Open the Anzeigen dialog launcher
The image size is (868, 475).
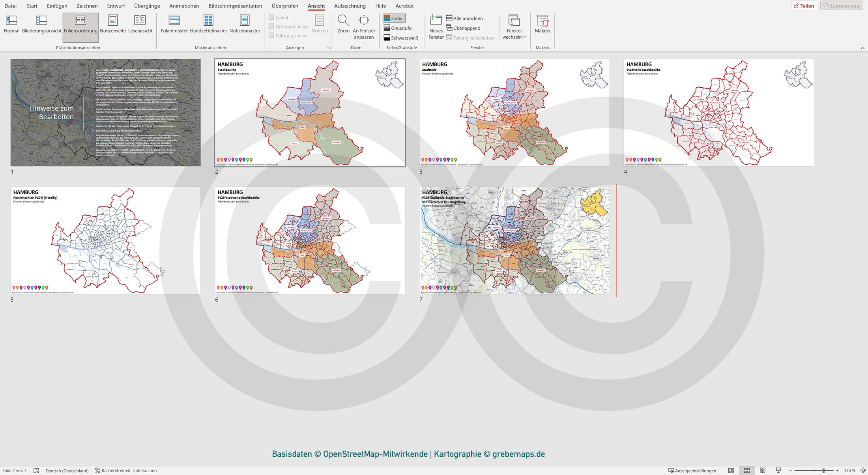click(329, 47)
